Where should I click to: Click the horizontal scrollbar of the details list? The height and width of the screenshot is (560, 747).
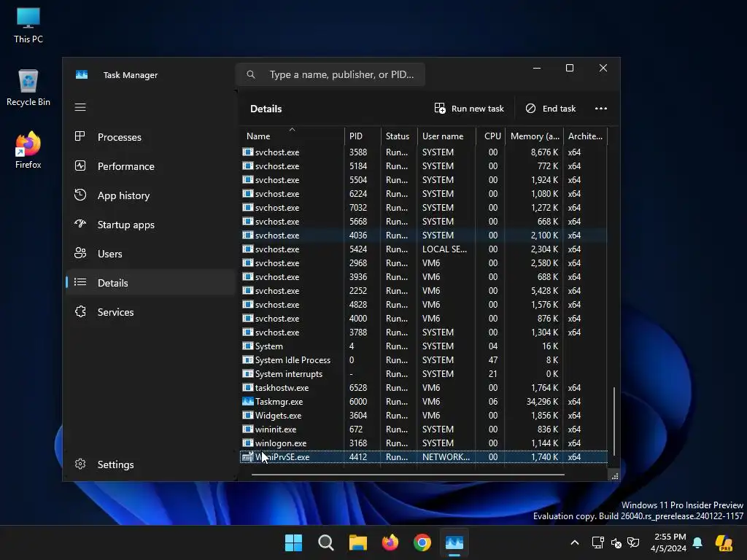point(408,474)
